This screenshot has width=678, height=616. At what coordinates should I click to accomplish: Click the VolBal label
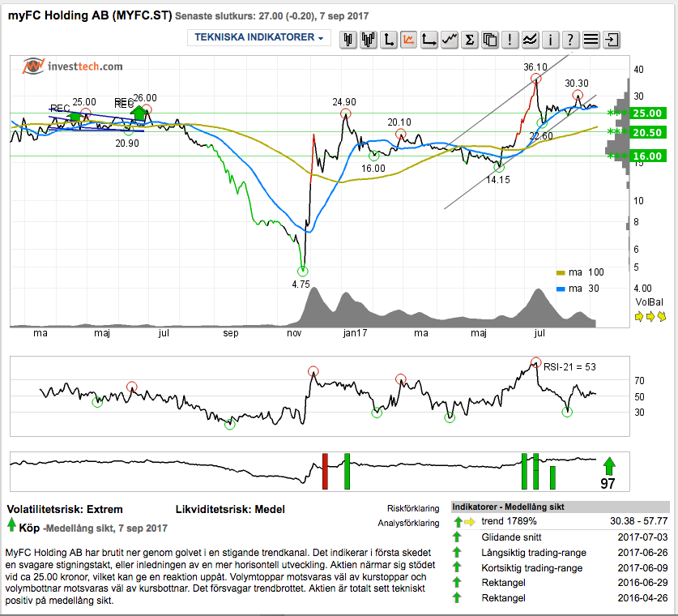pyautogui.click(x=649, y=302)
